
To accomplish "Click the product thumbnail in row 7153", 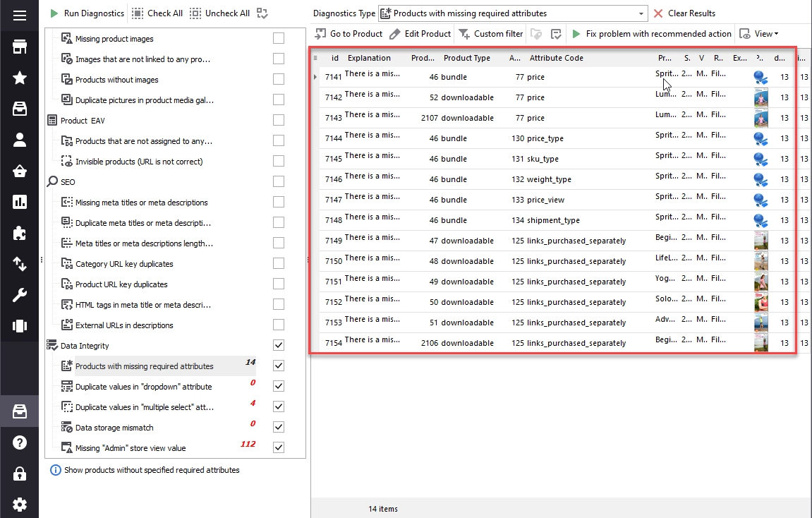I will pos(761,323).
